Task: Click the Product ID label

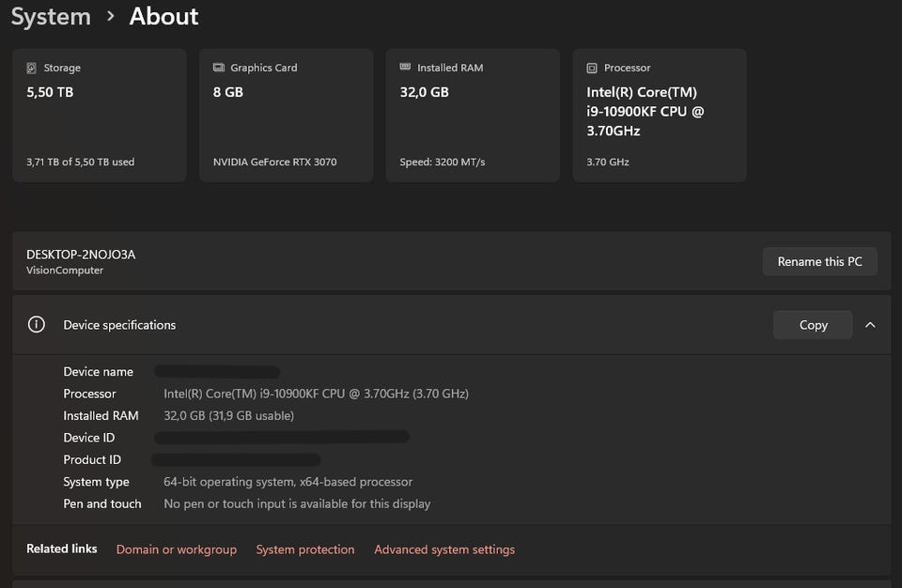Action: click(92, 459)
